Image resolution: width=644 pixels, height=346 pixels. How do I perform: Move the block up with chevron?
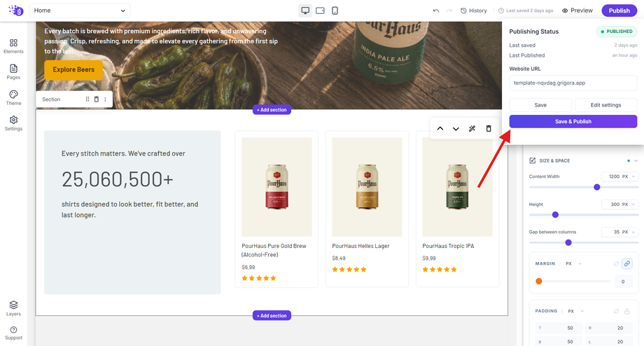pos(440,129)
